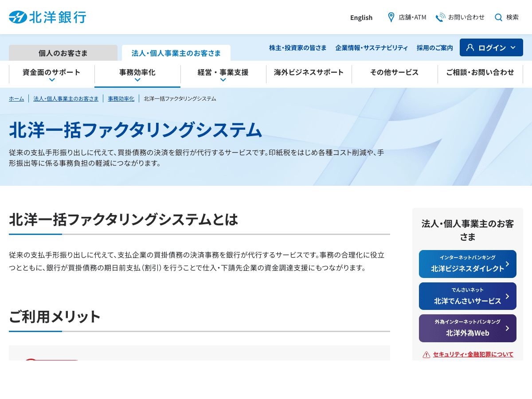This screenshot has width=532, height=399.
Task: Open 北洋でんさいサービス banner button
Action: [x=468, y=296]
